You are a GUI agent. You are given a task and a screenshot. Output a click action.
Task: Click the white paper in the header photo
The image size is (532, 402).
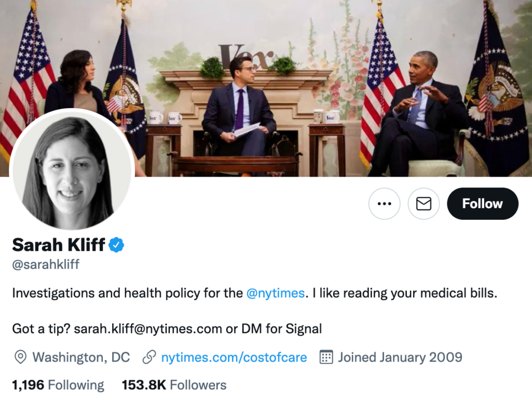[x=246, y=130]
